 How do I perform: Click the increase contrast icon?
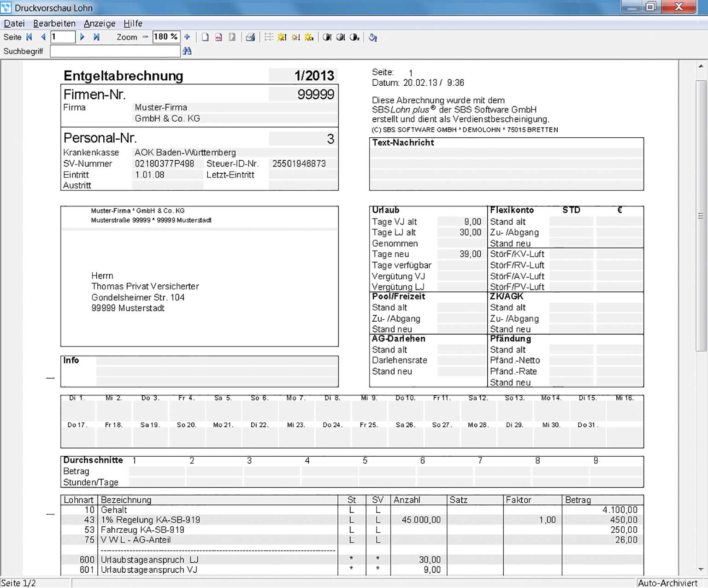[327, 37]
